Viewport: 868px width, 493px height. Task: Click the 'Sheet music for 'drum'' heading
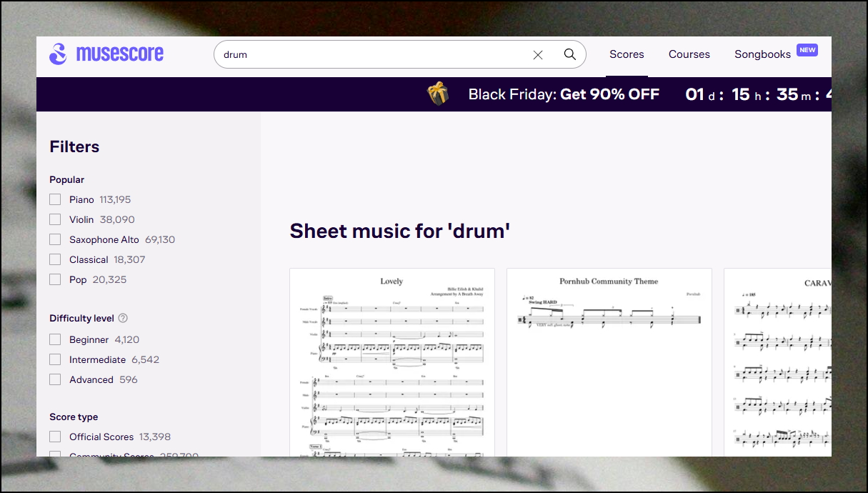[x=400, y=231]
